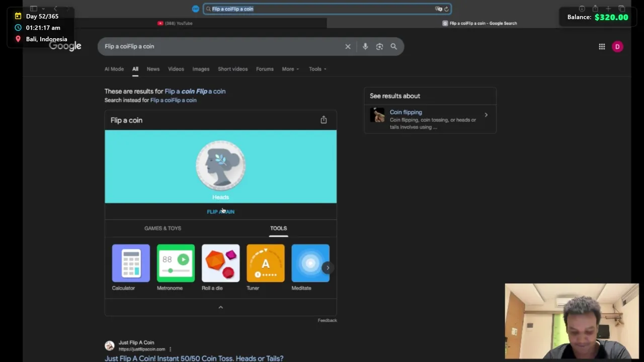Start voice search with microphone icon

(365, 46)
